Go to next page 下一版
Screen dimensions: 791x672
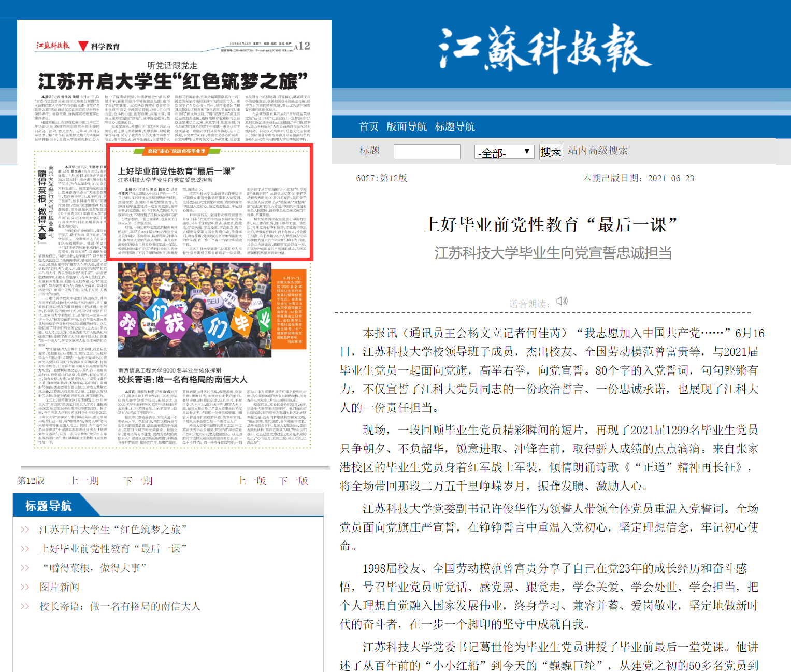(294, 481)
